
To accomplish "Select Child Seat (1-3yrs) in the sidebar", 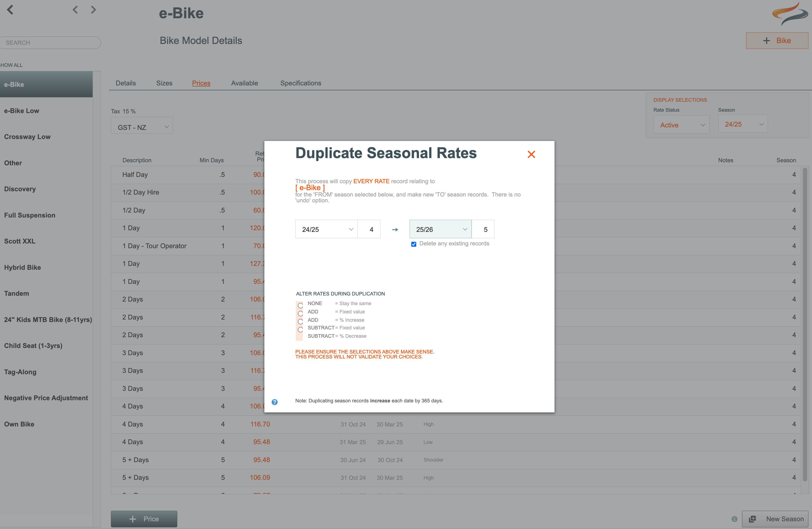I will pyautogui.click(x=46, y=346).
